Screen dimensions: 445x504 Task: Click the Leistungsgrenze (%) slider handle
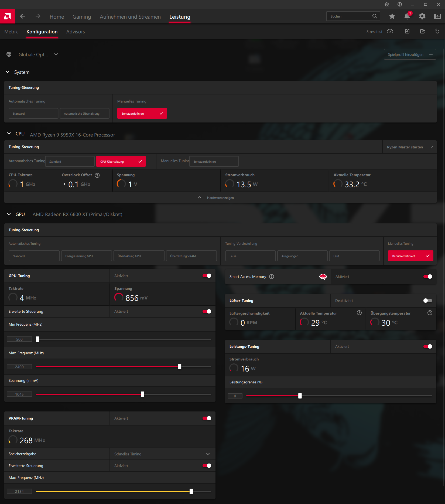pyautogui.click(x=300, y=396)
